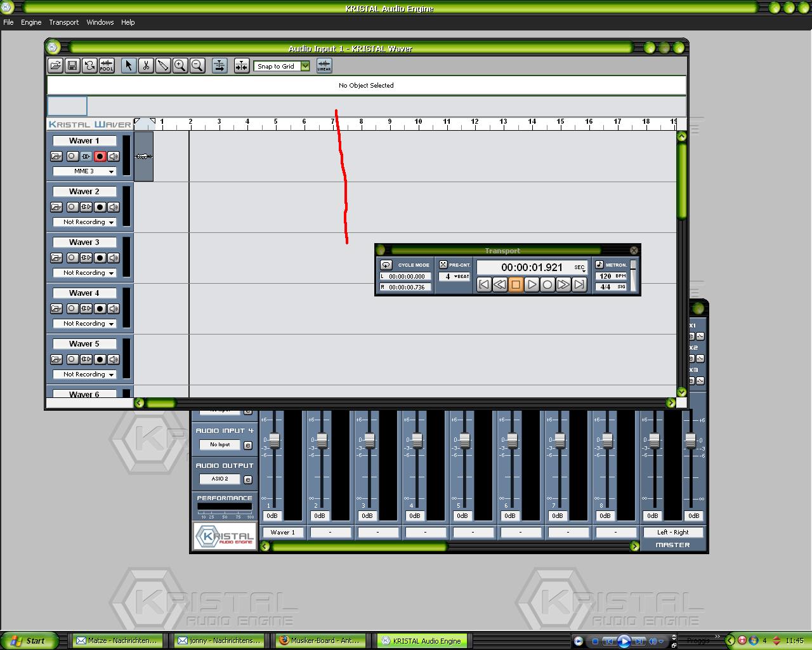Start playback with the play button
Image resolution: width=812 pixels, height=650 pixels.
click(x=532, y=284)
